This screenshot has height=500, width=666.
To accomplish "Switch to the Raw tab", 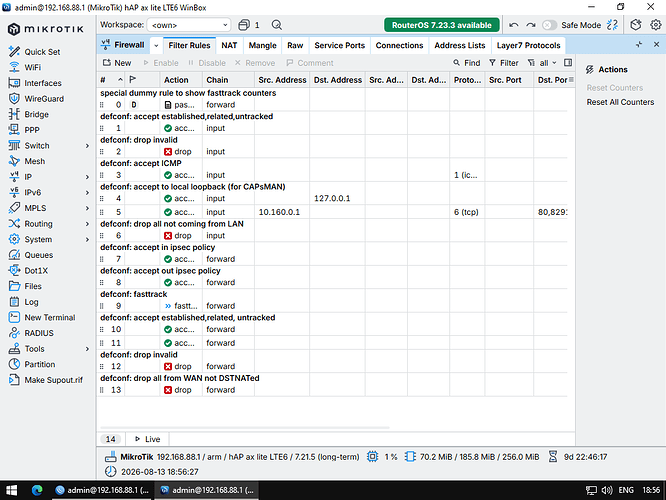I will tap(295, 45).
